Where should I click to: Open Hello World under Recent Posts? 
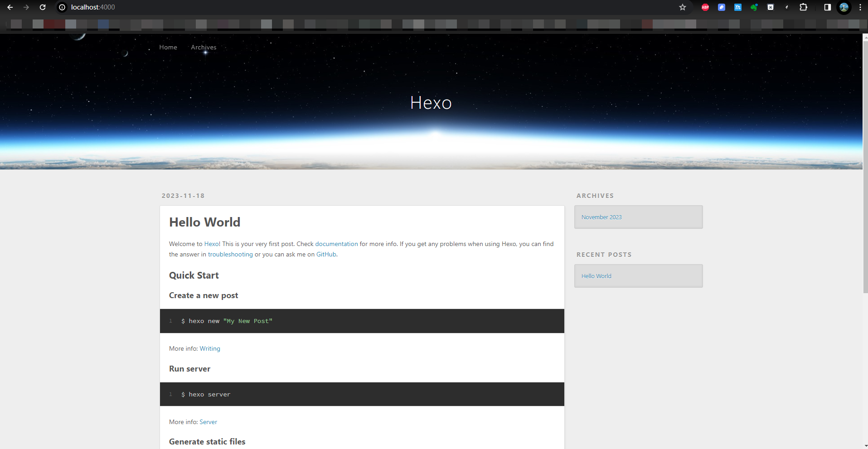[596, 276]
